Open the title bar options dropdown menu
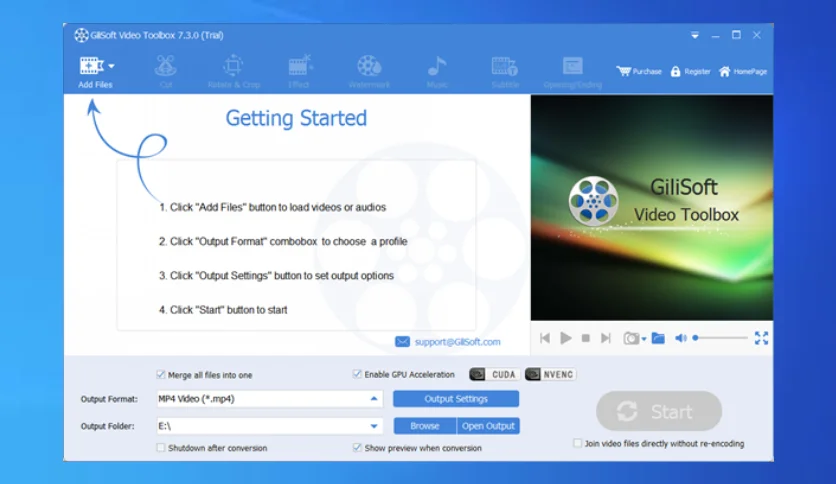This screenshot has height=484, width=836. point(695,35)
